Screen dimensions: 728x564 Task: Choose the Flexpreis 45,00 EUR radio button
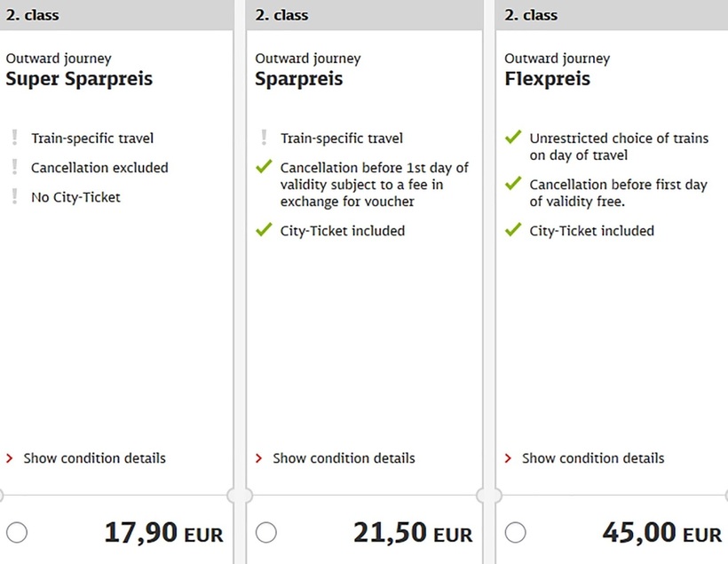coord(516,533)
